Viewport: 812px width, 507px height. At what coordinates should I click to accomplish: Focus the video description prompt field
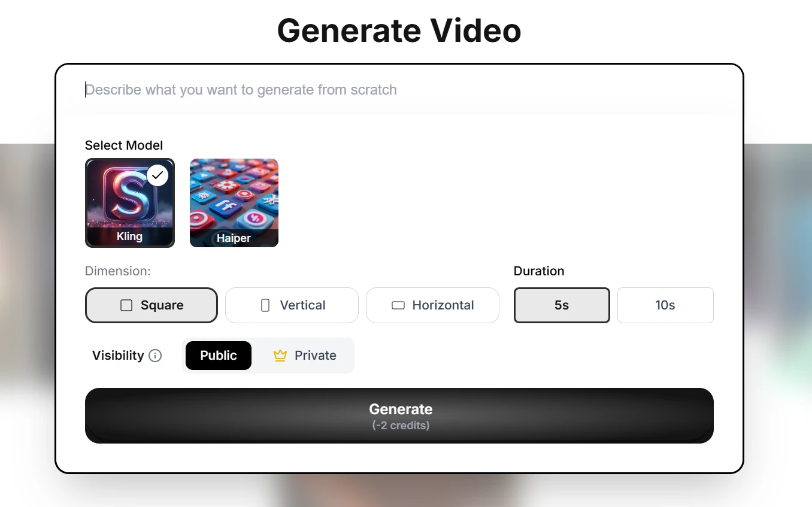(x=399, y=90)
